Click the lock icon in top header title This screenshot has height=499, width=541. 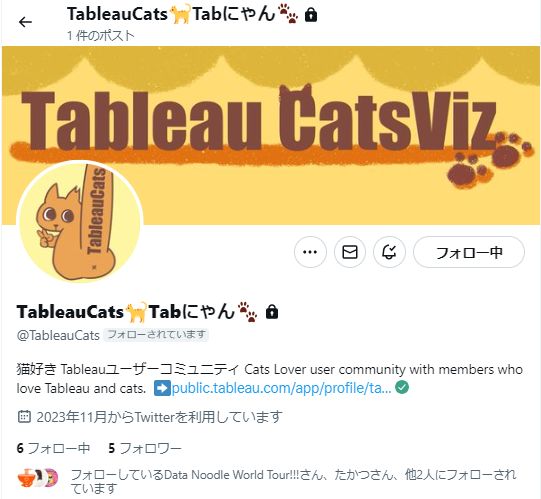point(311,15)
